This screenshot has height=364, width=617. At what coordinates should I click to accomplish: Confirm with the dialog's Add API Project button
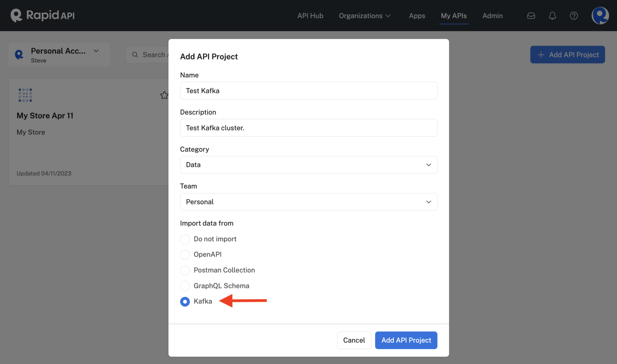[406, 340]
